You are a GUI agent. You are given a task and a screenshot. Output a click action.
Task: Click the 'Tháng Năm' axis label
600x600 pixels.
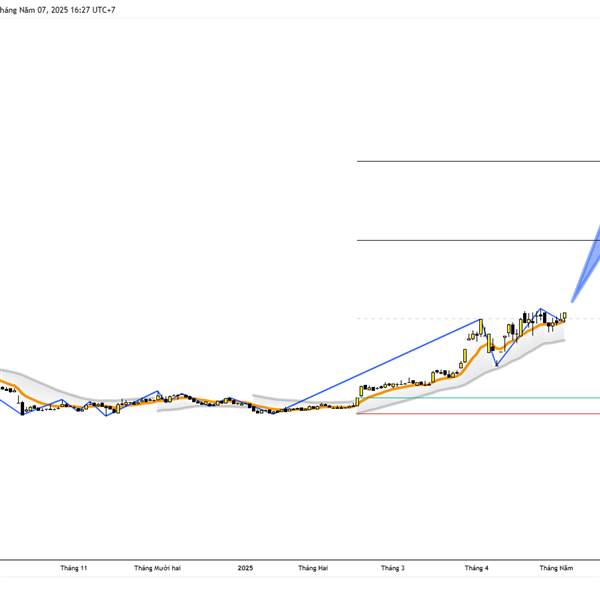click(556, 568)
